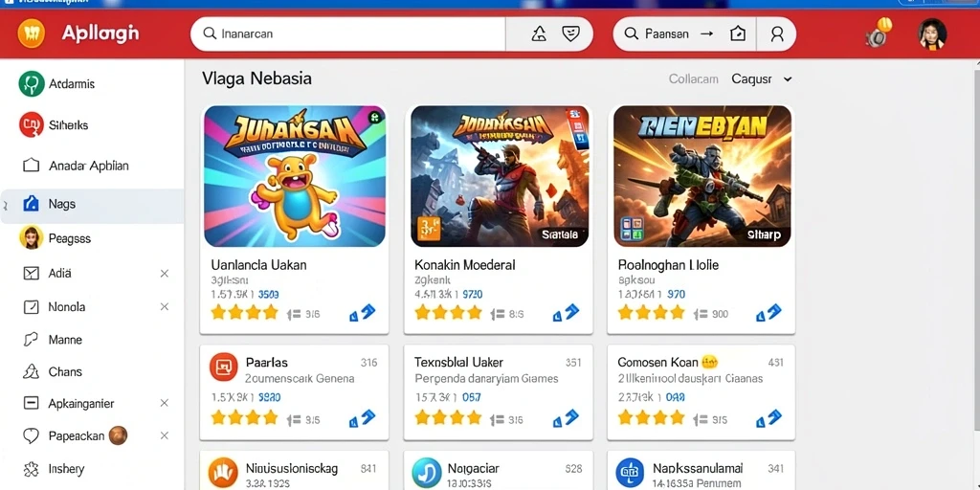Click the blue install icon for Gomosen Koan

click(x=768, y=418)
